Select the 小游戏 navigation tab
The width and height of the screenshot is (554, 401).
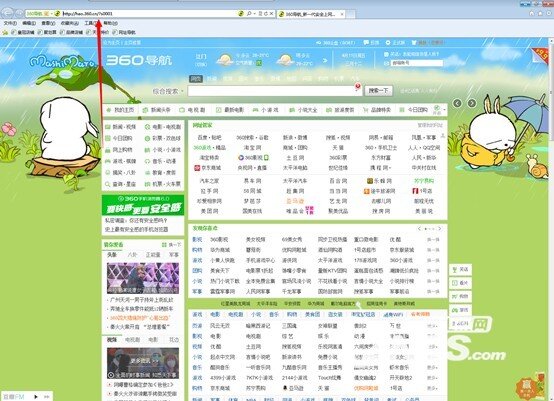[265, 110]
